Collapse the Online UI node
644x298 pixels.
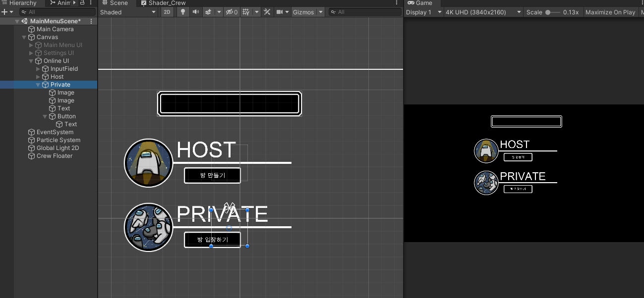point(31,61)
